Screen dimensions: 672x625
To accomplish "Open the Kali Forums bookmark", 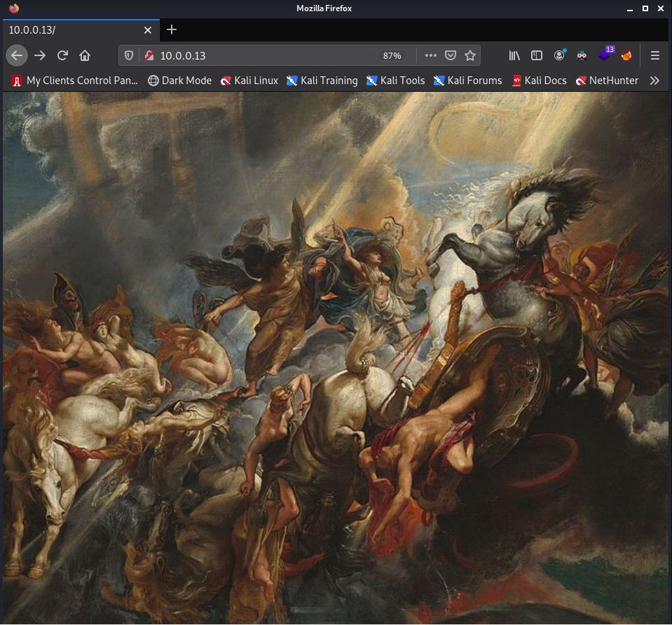I will coord(467,81).
